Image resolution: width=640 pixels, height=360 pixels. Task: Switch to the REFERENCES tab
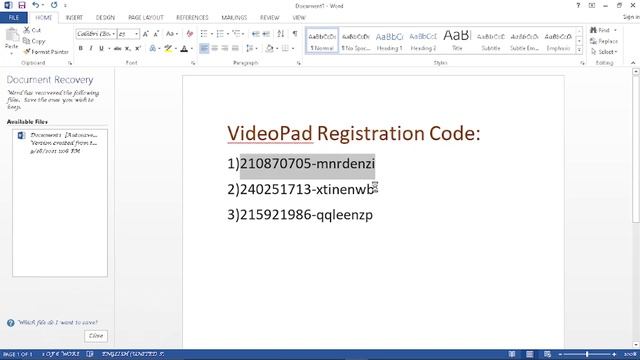(192, 18)
